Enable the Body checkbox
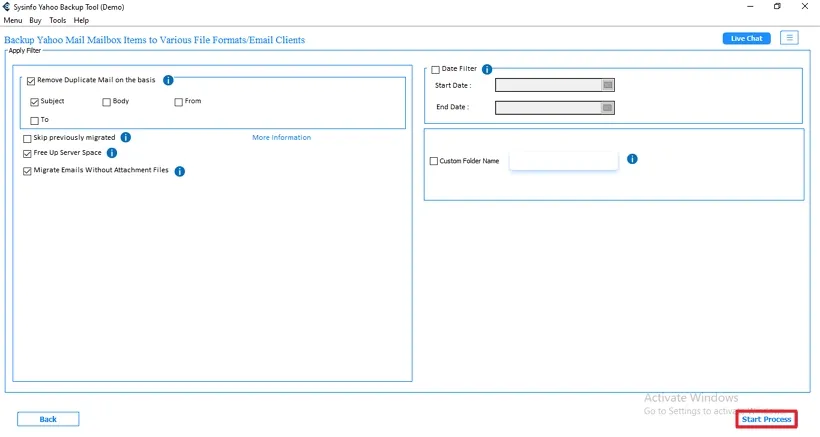Image resolution: width=820 pixels, height=437 pixels. 107,102
